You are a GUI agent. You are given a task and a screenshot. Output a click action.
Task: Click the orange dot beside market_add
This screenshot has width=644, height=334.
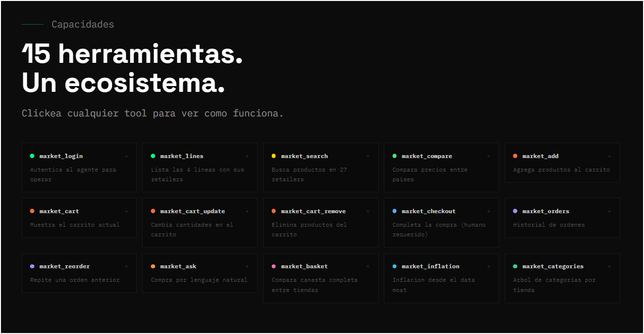point(515,156)
